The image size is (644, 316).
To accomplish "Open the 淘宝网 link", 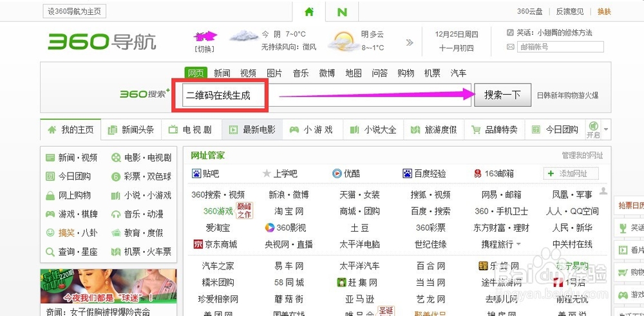I will (x=289, y=211).
